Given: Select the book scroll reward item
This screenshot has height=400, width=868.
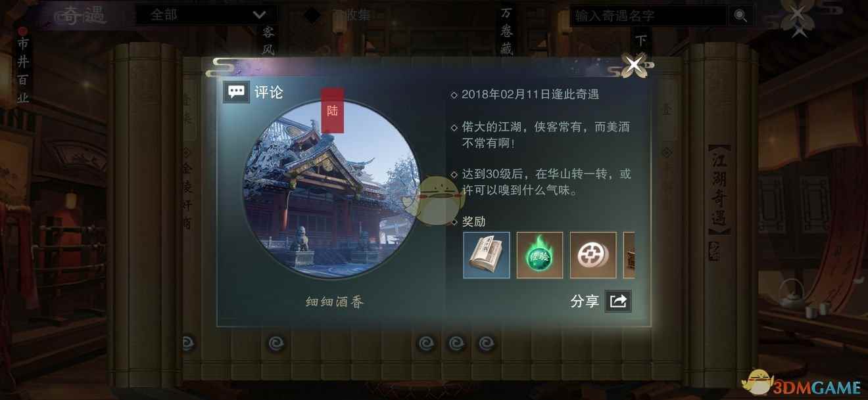Looking at the screenshot, I should coord(487,255).
